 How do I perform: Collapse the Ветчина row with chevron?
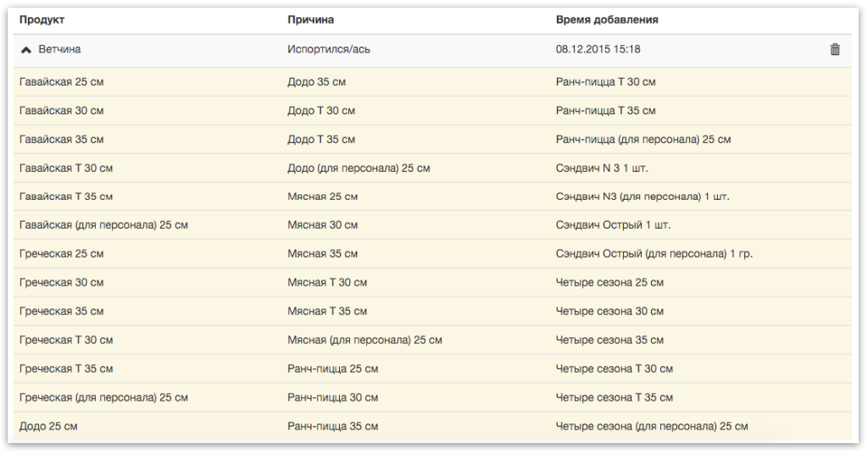pyautogui.click(x=25, y=50)
